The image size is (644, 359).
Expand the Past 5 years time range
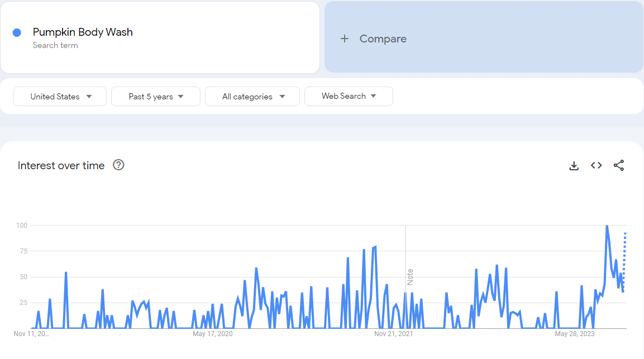(x=155, y=97)
